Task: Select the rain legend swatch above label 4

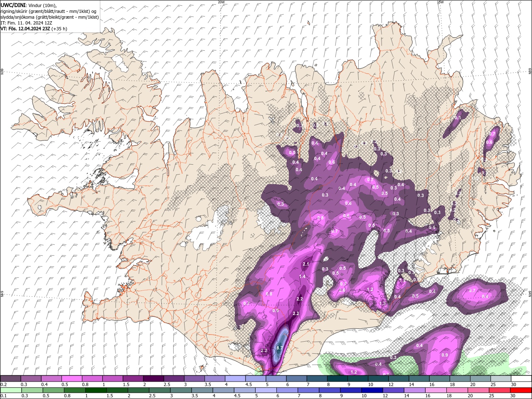Action: point(223,390)
